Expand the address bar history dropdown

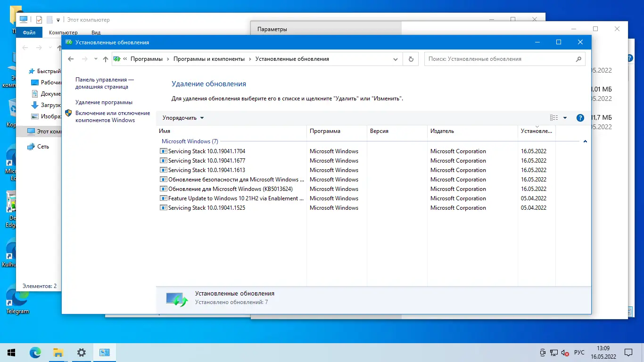click(x=396, y=59)
